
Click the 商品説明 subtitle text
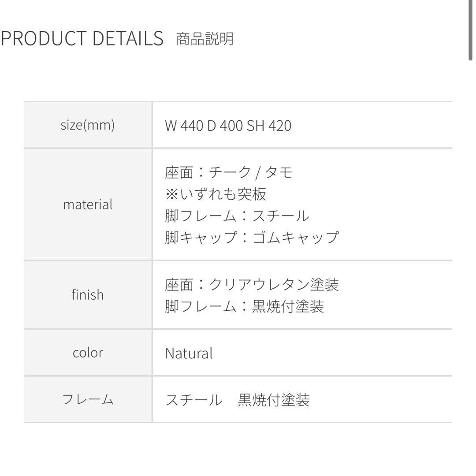click(x=205, y=39)
